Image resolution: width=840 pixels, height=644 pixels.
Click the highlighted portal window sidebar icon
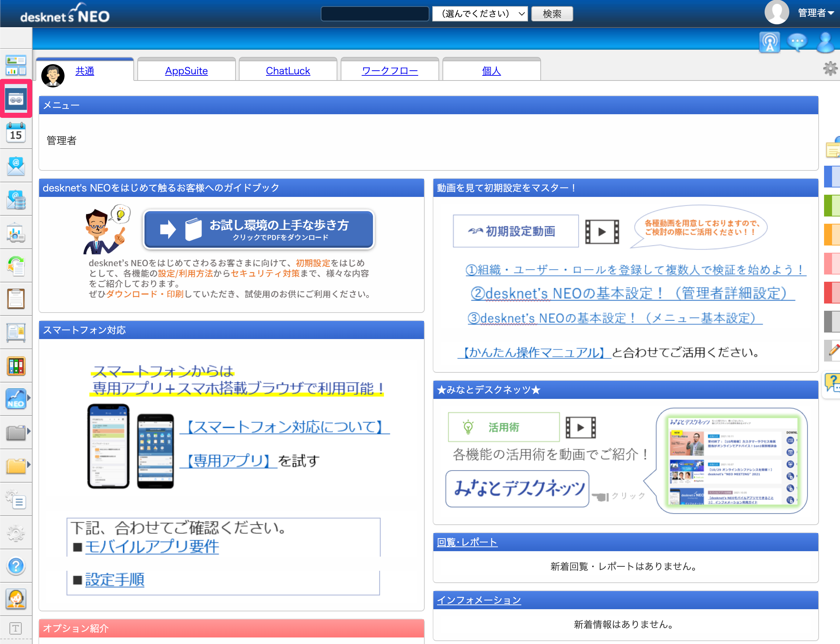pos(16,99)
